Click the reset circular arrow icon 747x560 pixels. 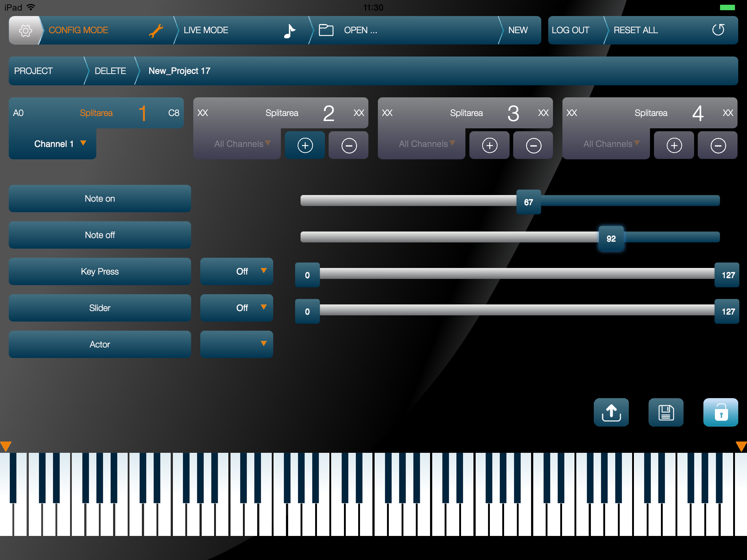[718, 30]
